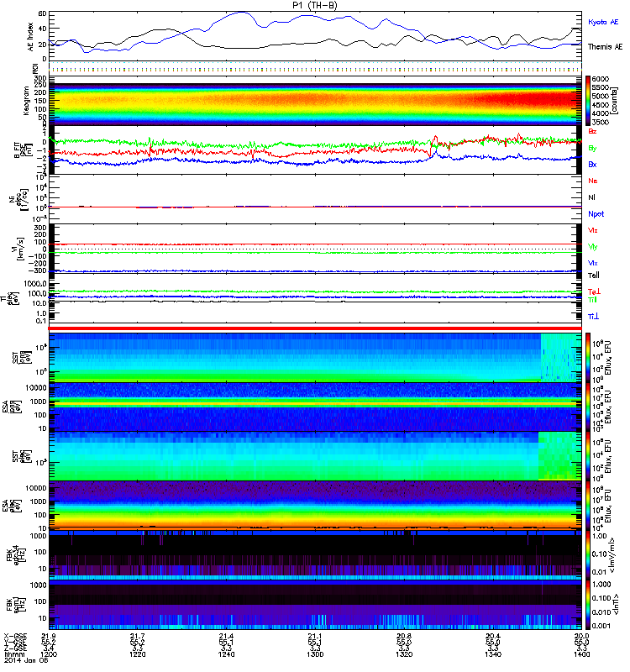Screen dimensions: 630x672
Task: Select the 1200 time tick label
Action: (x=49, y=654)
